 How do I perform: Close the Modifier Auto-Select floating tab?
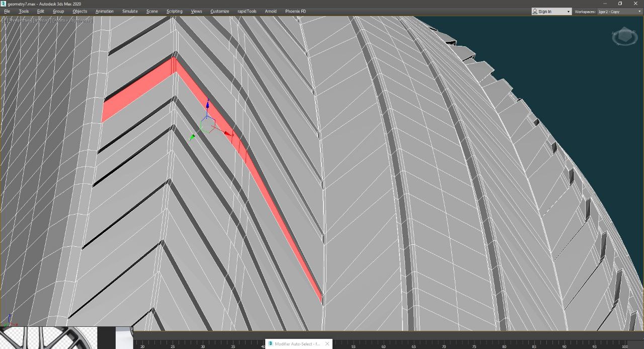pyautogui.click(x=327, y=343)
